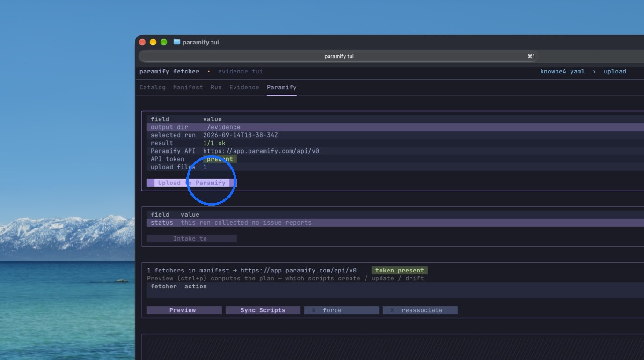Select the Evidence tab
This screenshot has height=360, width=644.
coord(244,87)
